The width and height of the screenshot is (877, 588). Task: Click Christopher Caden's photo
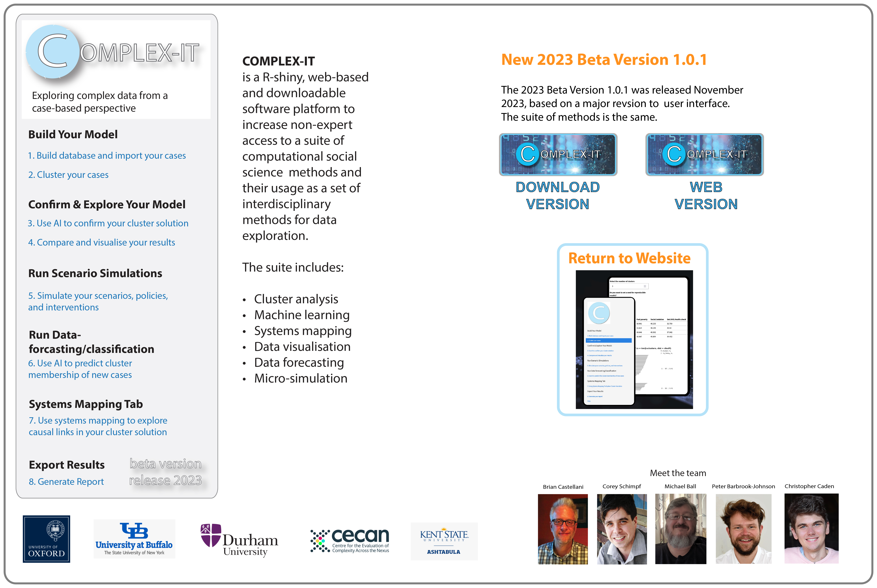coord(811,529)
